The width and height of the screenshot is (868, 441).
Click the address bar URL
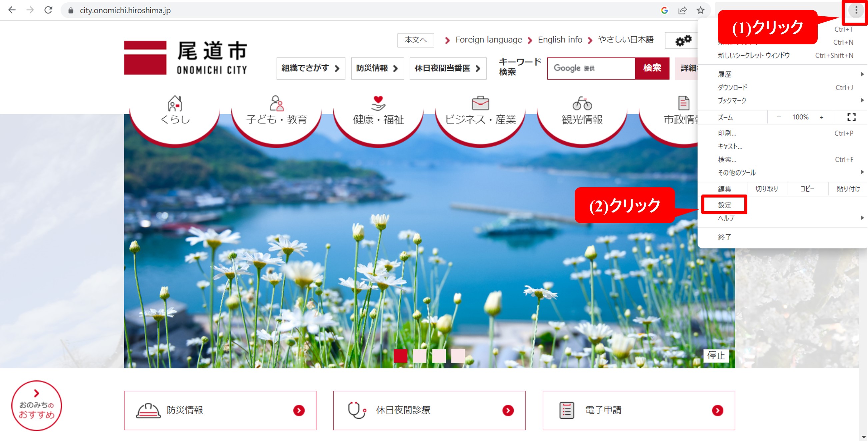point(125,10)
